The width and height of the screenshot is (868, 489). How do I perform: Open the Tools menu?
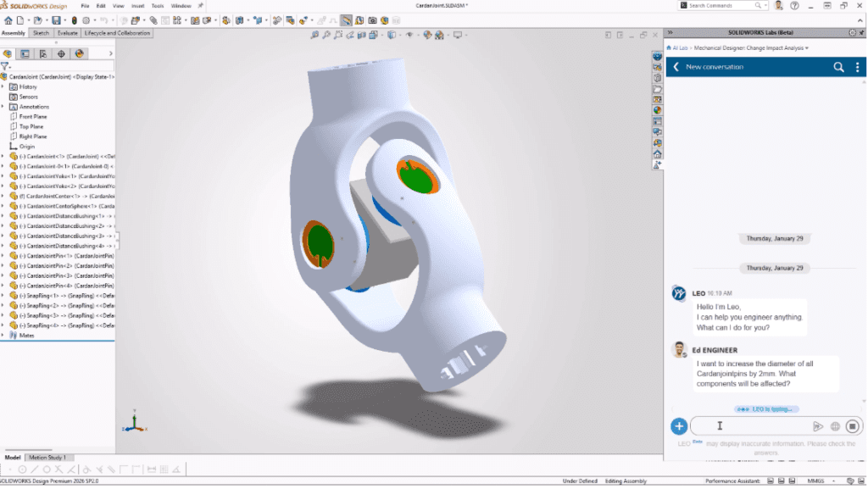pos(157,4)
